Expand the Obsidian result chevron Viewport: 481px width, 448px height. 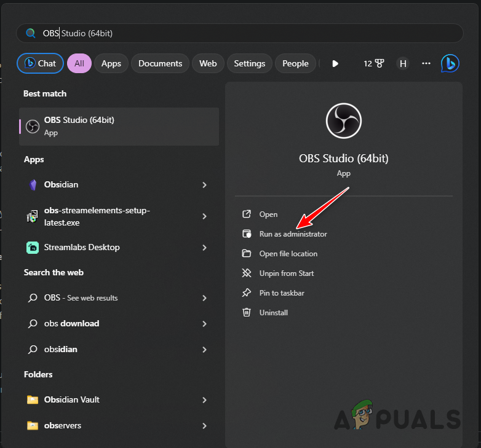[x=205, y=185]
